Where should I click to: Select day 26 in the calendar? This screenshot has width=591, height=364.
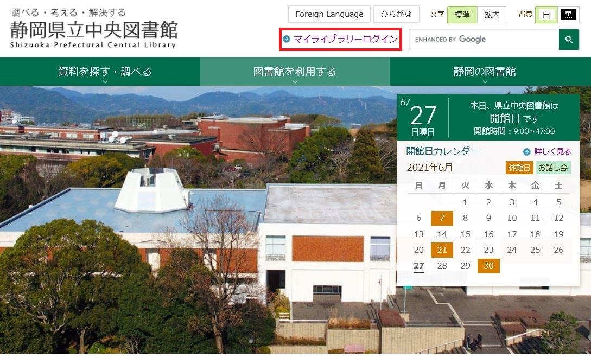[x=558, y=250]
